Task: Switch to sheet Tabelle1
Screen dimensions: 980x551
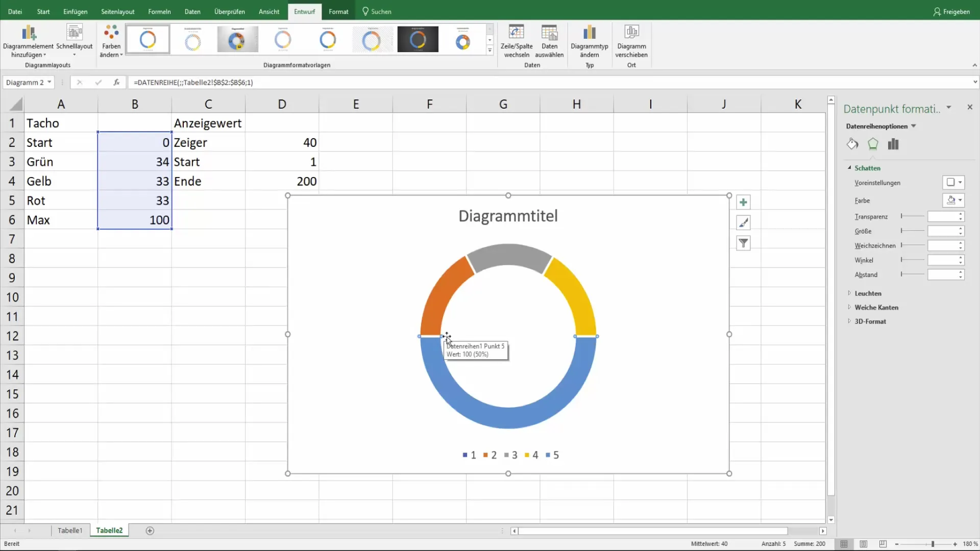Action: (70, 531)
